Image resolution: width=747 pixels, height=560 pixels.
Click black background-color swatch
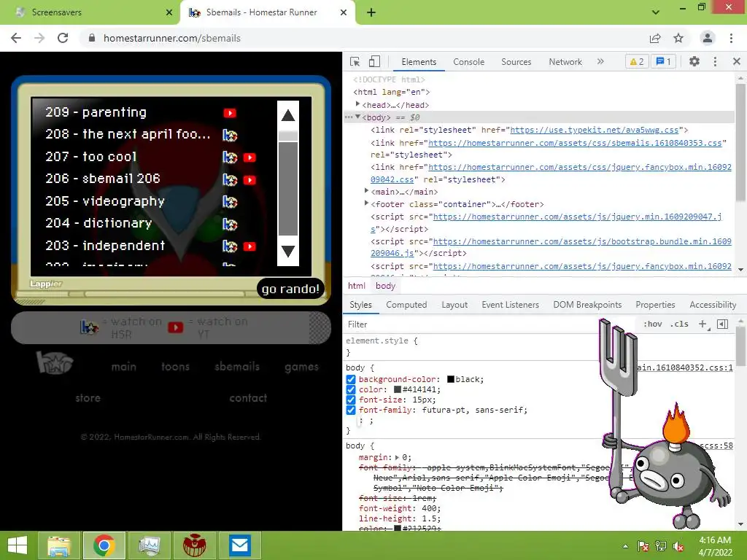coord(451,379)
